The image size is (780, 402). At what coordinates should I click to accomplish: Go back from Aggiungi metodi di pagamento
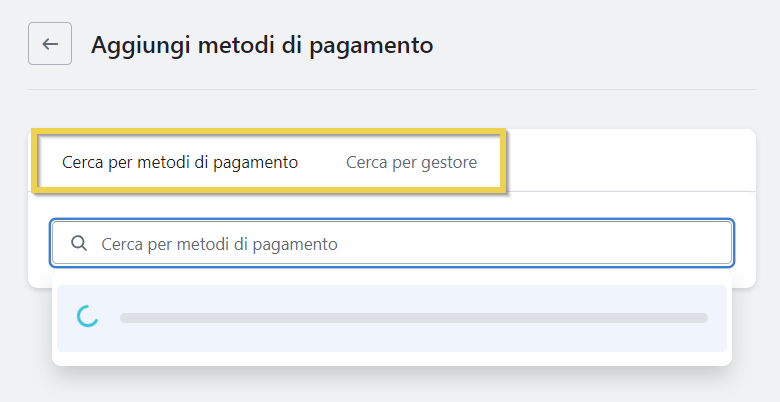coord(50,44)
